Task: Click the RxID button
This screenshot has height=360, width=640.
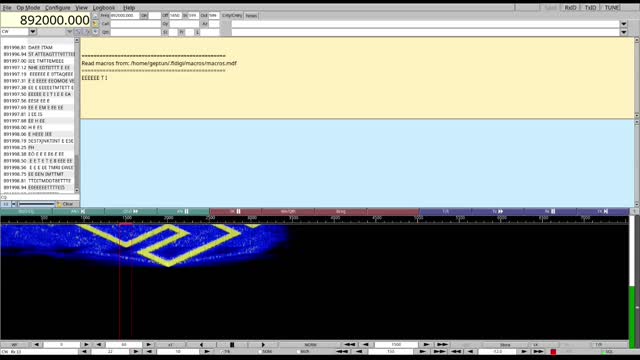Action: pyautogui.click(x=570, y=8)
